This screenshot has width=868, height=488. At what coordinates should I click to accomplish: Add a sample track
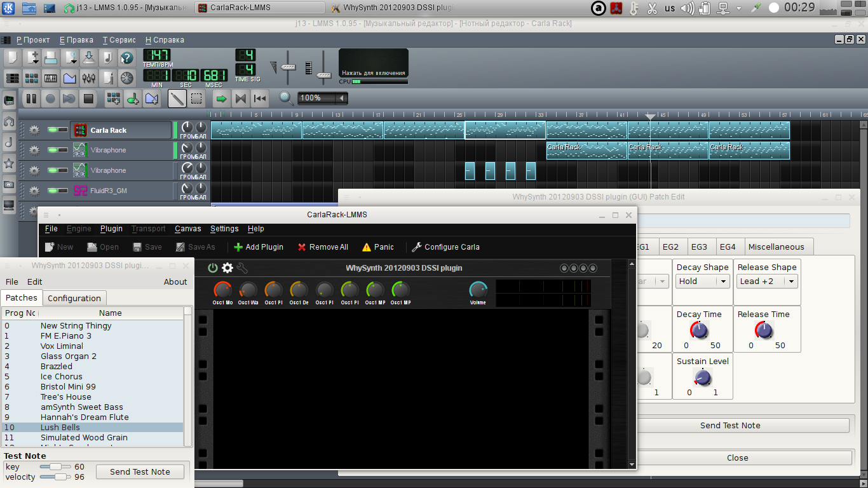133,98
